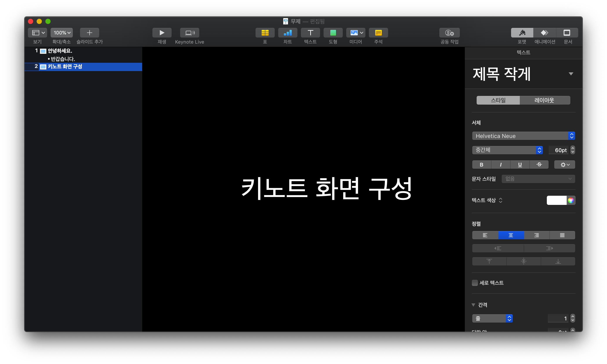Switch to the Layout tab

click(x=544, y=100)
